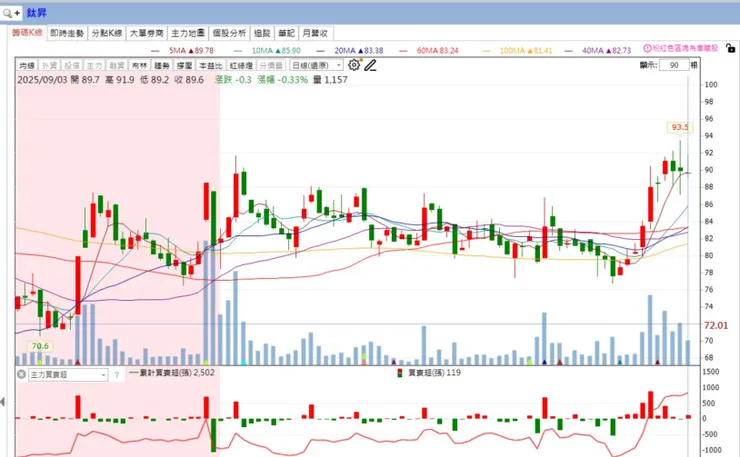Click the unlocked padlock icon
Viewport: 740px width, 457px height.
[x=730, y=48]
